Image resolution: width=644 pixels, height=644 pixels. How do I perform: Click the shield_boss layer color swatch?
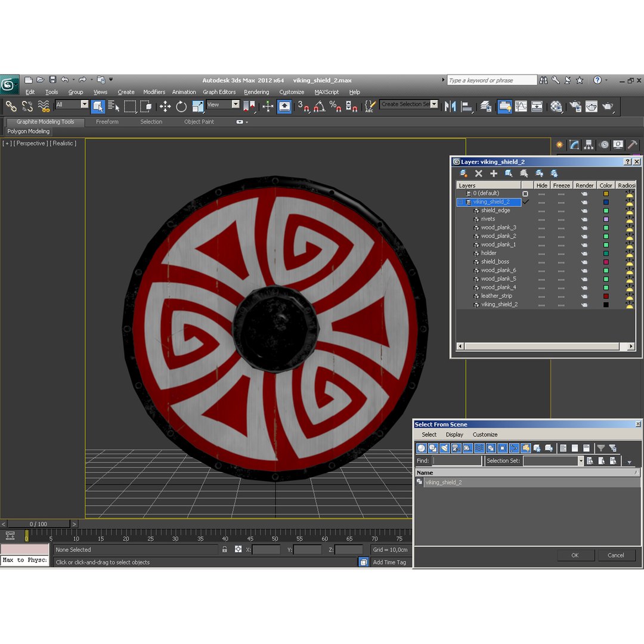606,262
